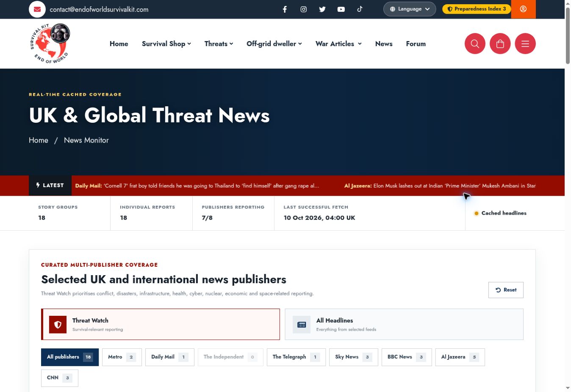Screen dimensions: 571x392
Task: Click the Home breadcrumb link
Action: tap(39, 140)
